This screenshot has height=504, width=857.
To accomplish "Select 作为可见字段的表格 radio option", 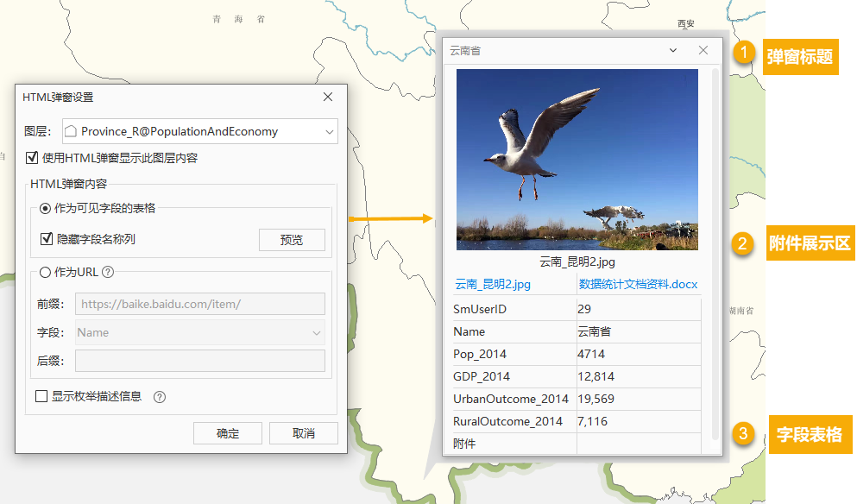I will [x=46, y=208].
